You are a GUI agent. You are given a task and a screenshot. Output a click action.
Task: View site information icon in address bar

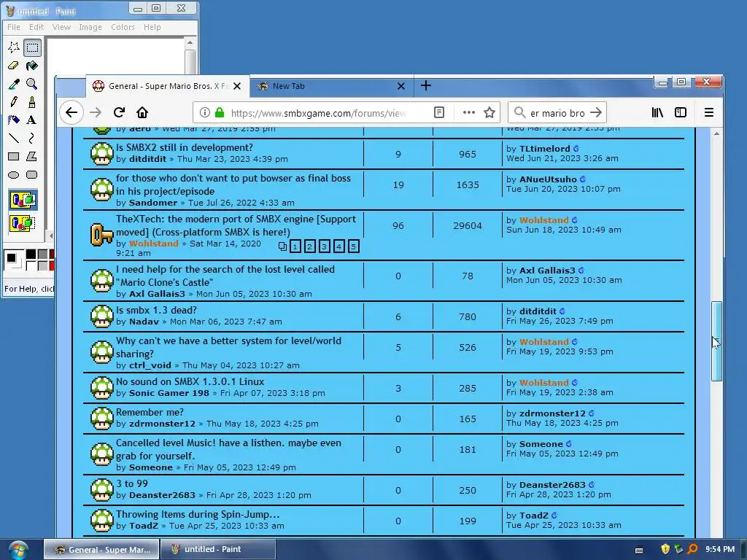(205, 112)
